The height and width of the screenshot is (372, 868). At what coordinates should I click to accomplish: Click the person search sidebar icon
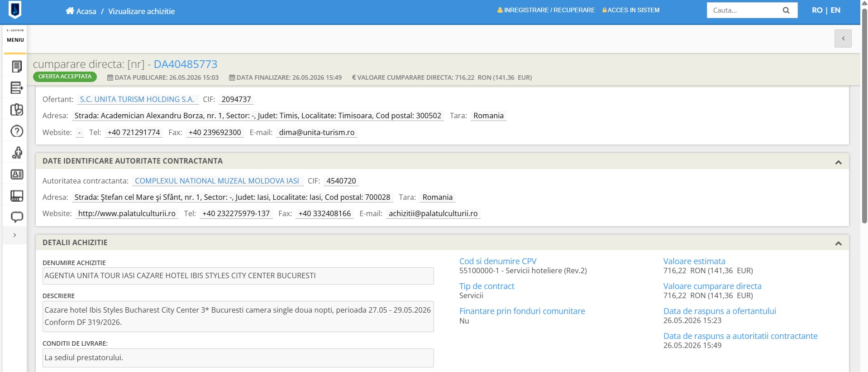click(17, 153)
